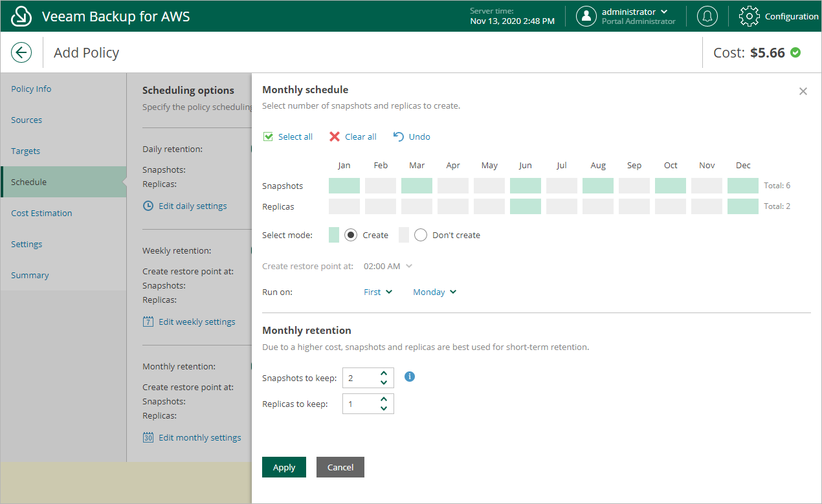Screen dimensions: 822x504
Task: Go back using the arrow icon
Action: [x=21, y=52]
